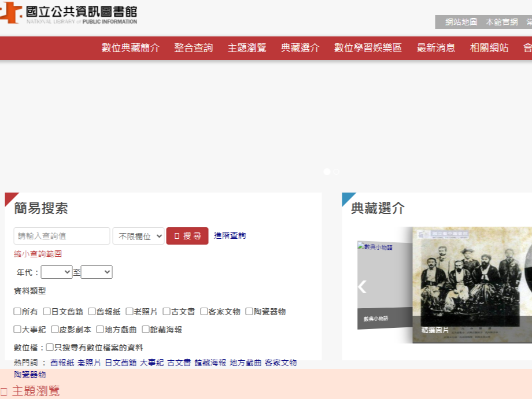Open 數位學習娛樂區 menu item
Image resolution: width=532 pixels, height=399 pixels.
coord(368,48)
